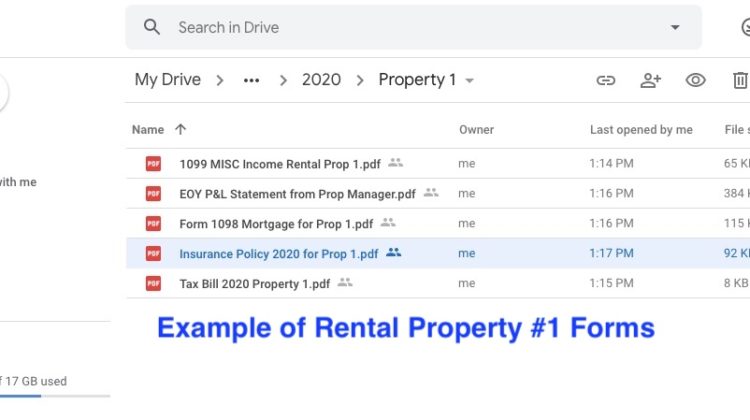Click shared icon beside Insurance Policy file
The image size is (750, 420).
point(393,253)
